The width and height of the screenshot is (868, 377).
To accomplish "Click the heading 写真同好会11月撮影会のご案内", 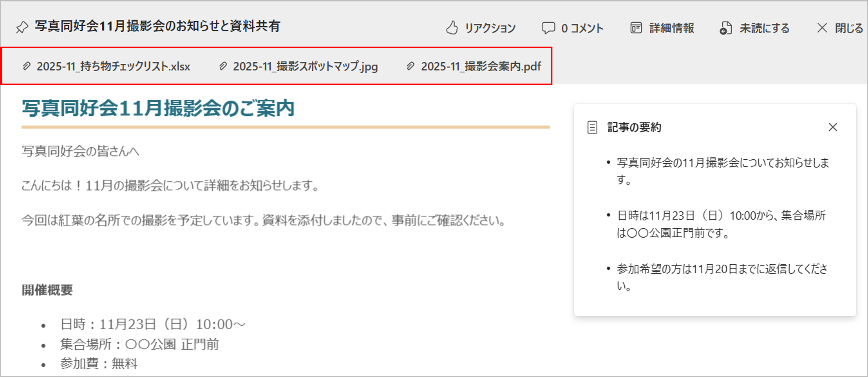I will tap(158, 108).
